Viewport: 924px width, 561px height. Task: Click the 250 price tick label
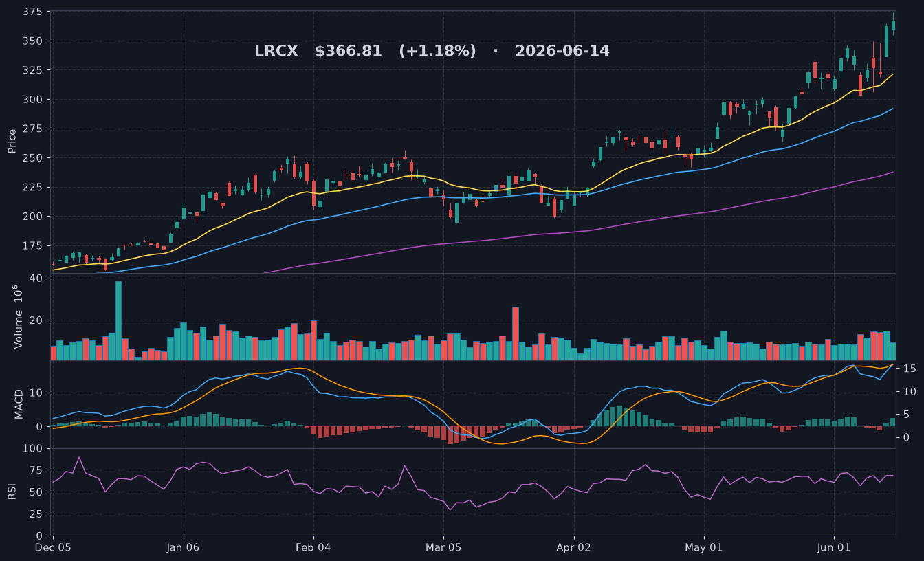[33, 158]
